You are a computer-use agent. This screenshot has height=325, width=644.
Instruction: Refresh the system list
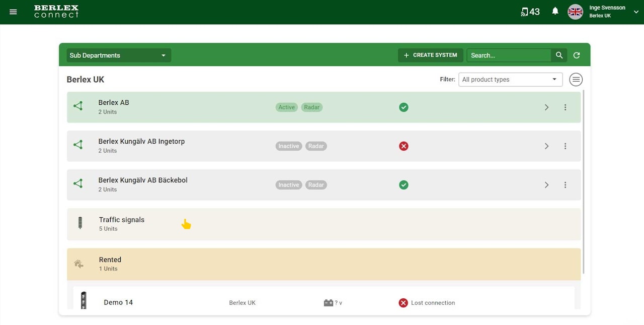(x=577, y=55)
